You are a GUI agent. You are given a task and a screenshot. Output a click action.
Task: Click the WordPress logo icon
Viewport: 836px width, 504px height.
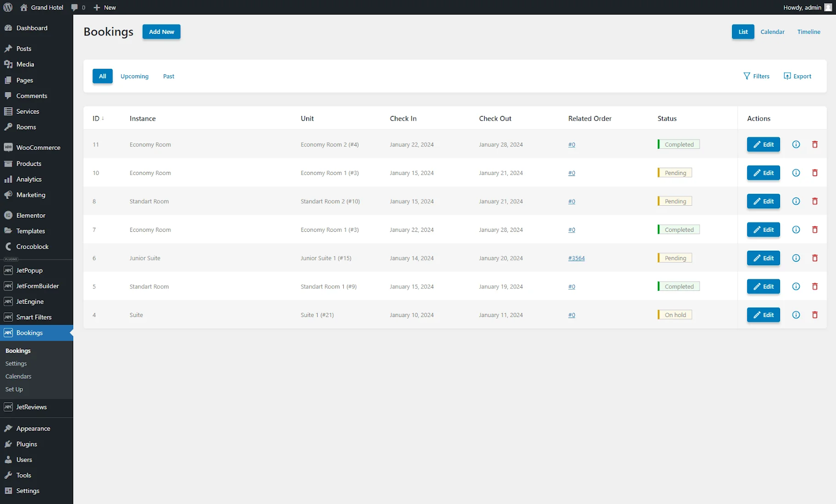[8, 7]
